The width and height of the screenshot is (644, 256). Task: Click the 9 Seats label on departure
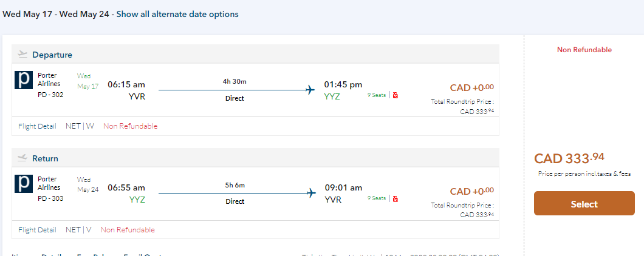(376, 95)
